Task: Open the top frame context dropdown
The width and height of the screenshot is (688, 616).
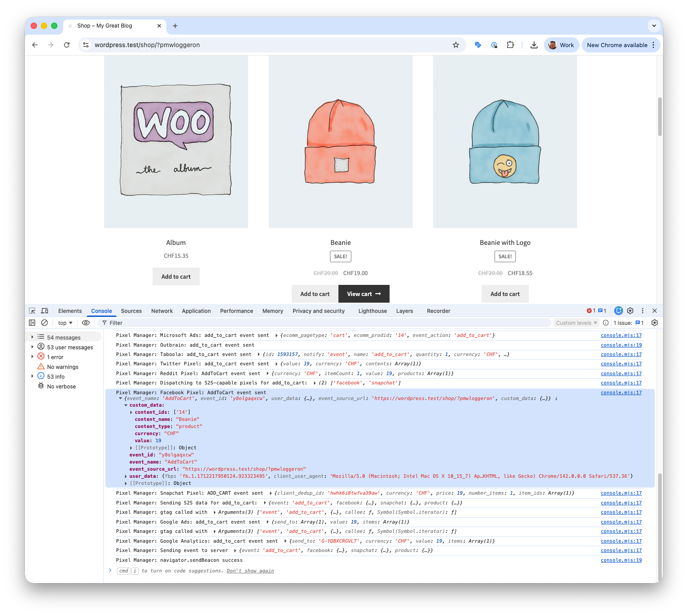Action: [65, 323]
